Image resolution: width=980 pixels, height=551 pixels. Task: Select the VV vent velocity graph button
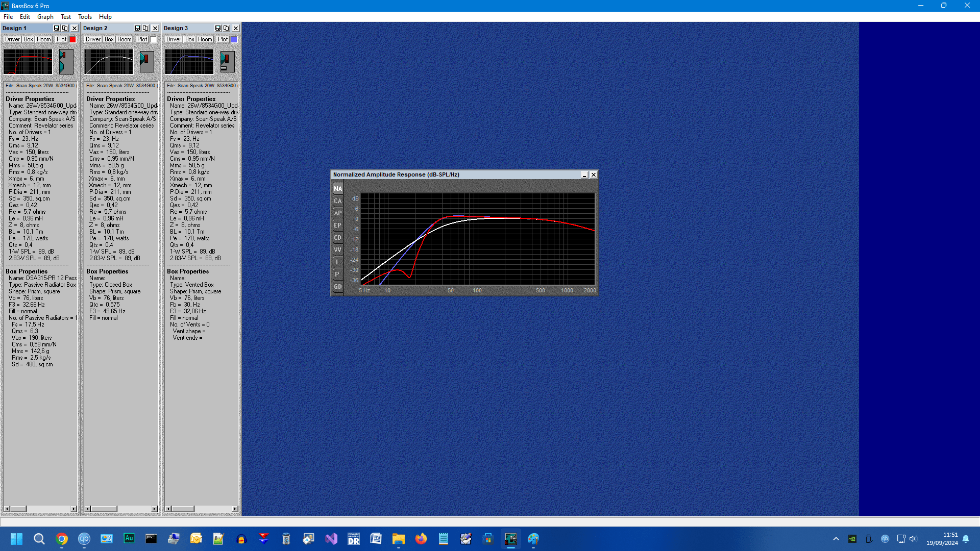pos(337,249)
